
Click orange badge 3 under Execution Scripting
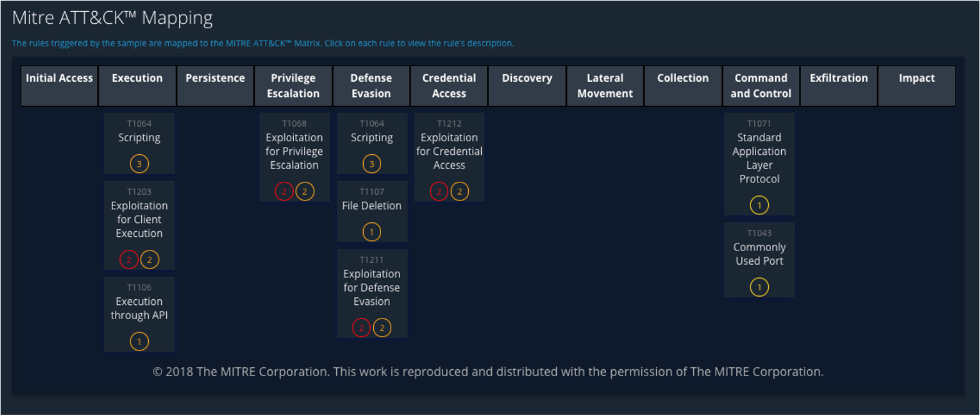139,164
